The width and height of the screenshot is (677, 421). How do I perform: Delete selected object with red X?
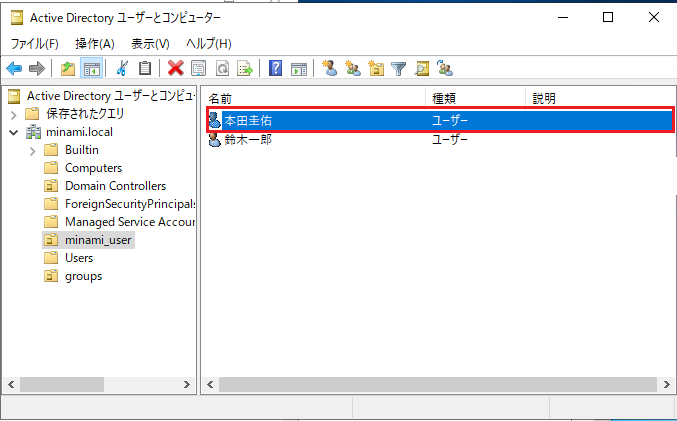[x=176, y=68]
